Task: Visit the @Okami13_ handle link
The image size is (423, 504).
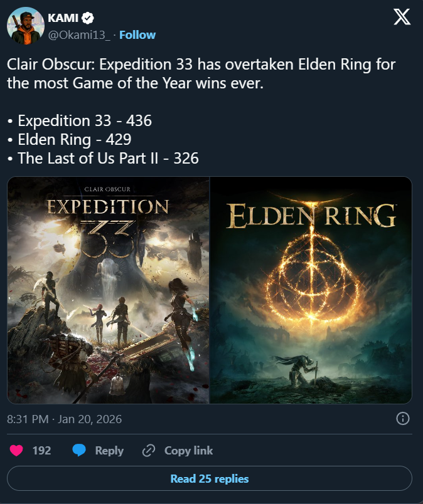Action: 79,34
